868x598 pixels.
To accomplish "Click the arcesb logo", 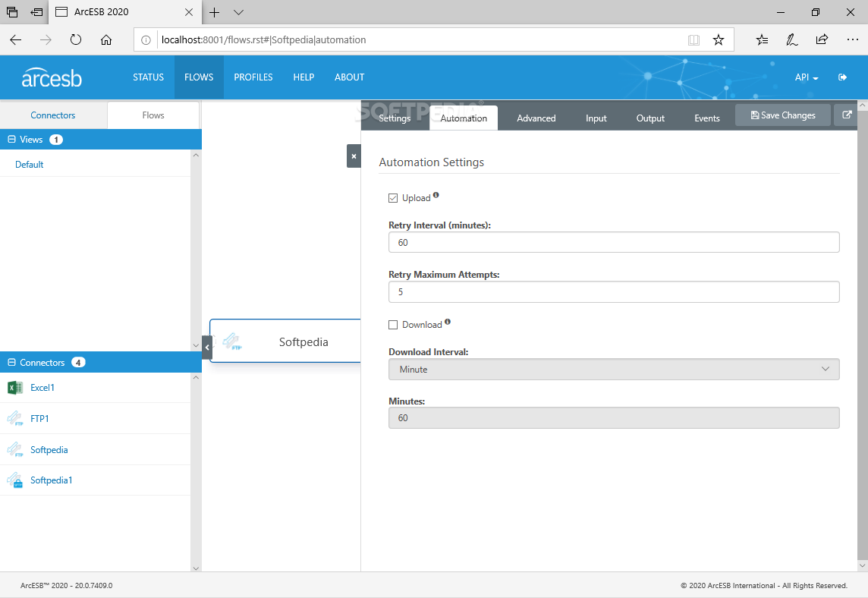I will [52, 77].
